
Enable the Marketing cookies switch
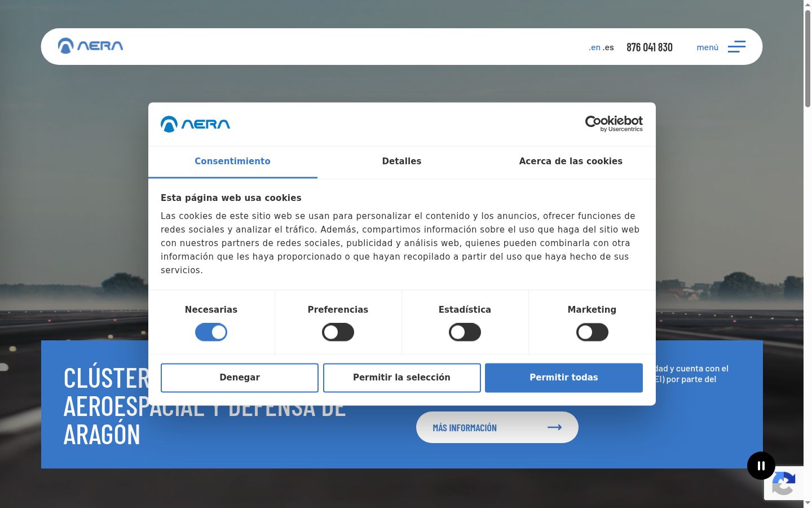point(592,332)
